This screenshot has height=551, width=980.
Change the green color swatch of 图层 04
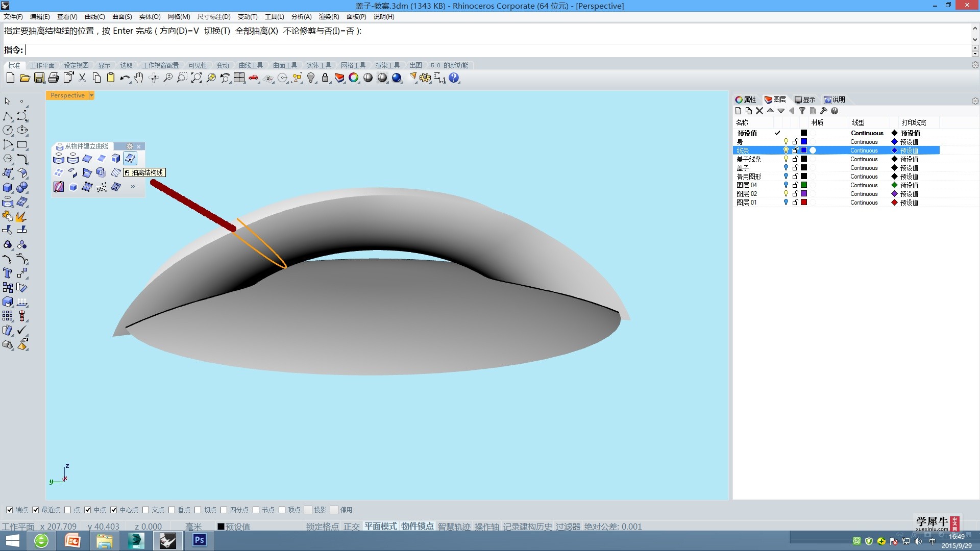click(x=804, y=185)
